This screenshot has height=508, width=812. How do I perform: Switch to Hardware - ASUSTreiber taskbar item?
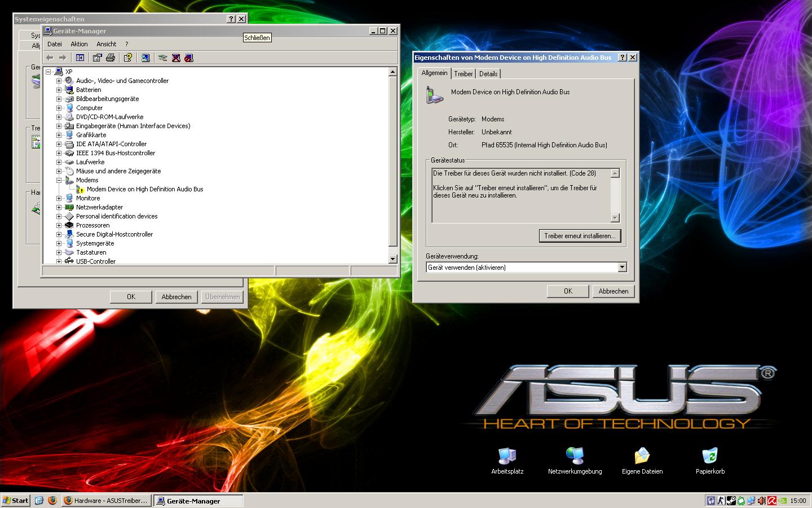click(x=107, y=500)
